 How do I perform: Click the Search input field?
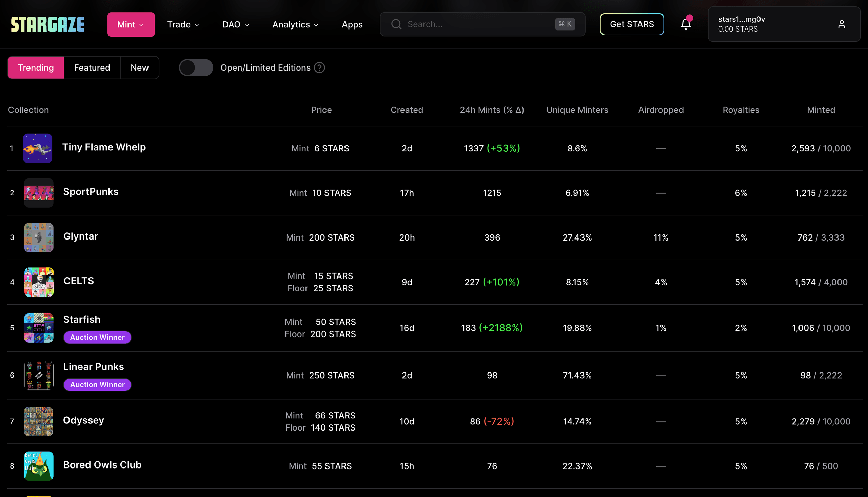point(482,24)
